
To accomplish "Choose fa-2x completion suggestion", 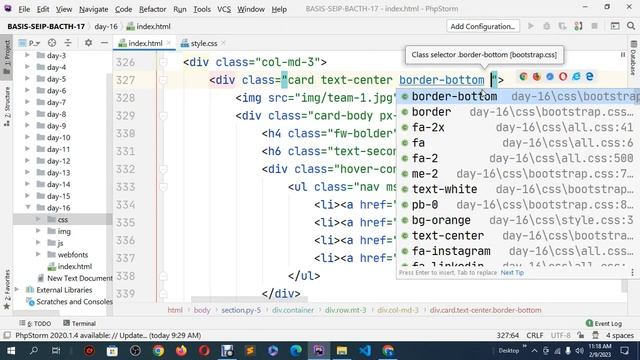I will coord(518,127).
